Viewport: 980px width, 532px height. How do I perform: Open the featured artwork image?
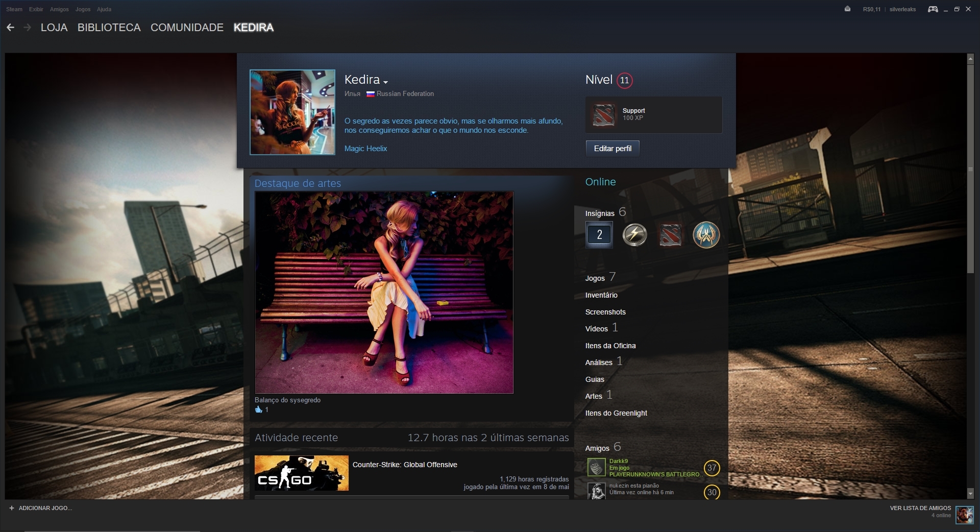tap(384, 293)
